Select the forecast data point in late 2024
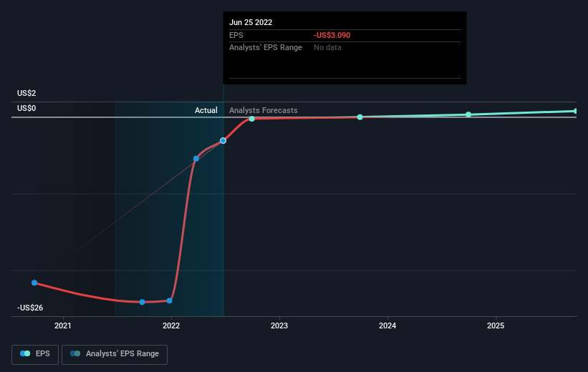This screenshot has width=588, height=372. [x=468, y=114]
